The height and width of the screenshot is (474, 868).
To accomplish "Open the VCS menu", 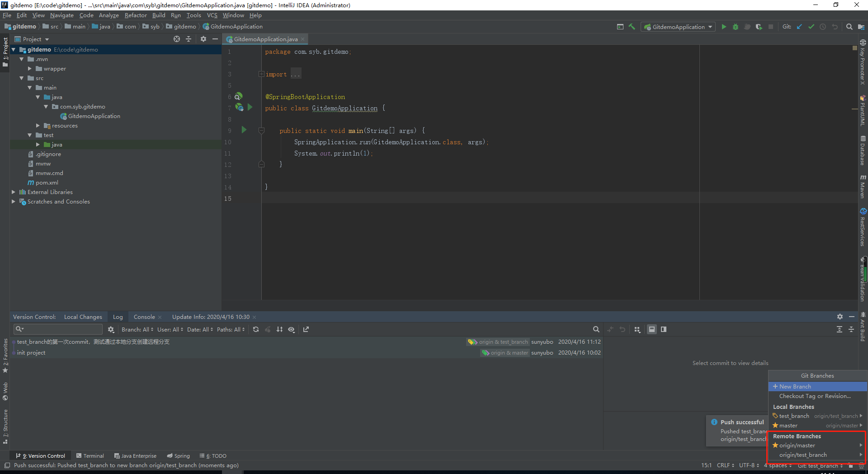I will (x=212, y=15).
